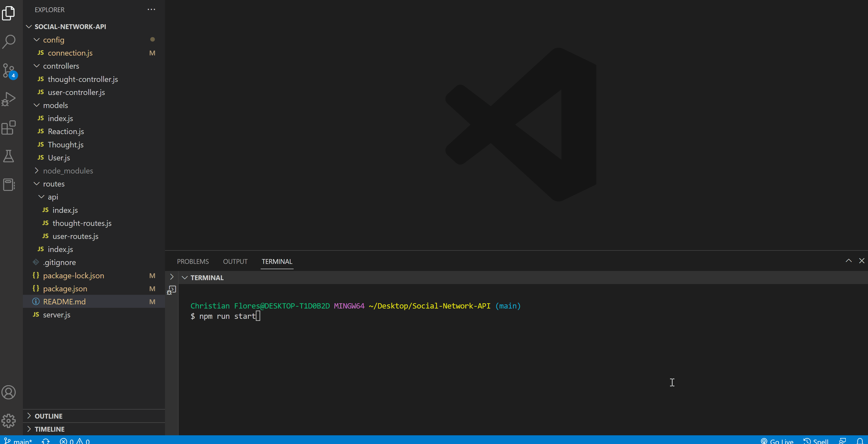The image size is (868, 444).
Task: Open the Extensions view
Action: click(9, 128)
